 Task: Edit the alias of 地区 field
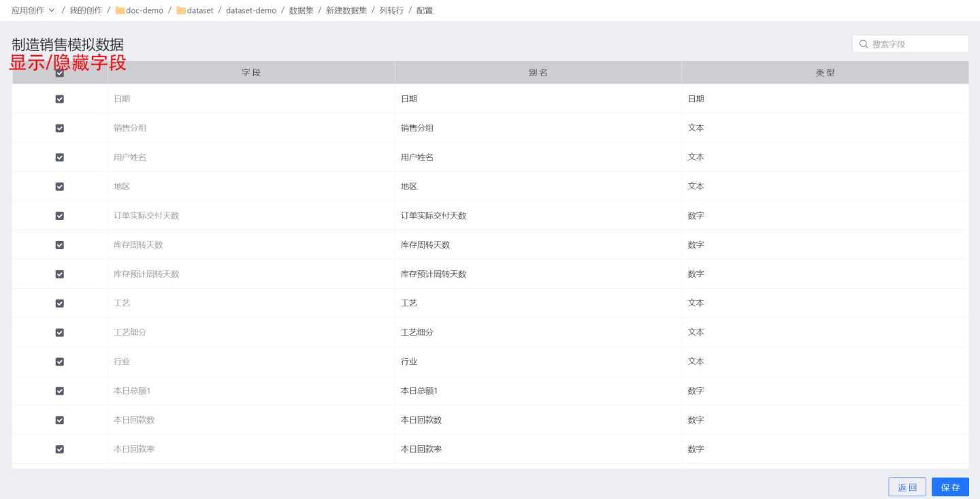point(538,187)
